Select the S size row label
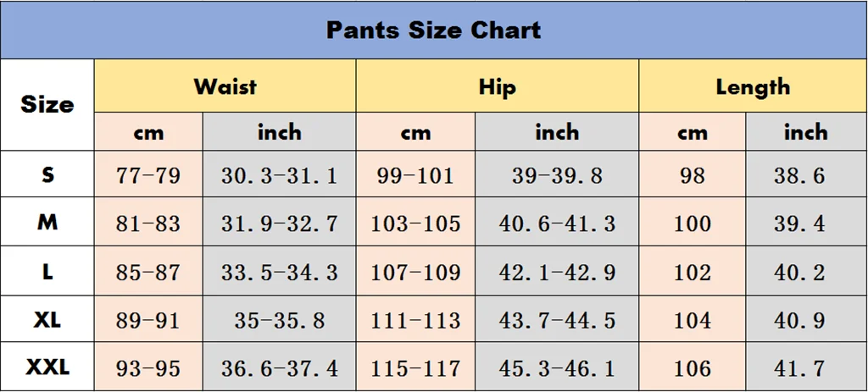The height and width of the screenshot is (392, 868). pyautogui.click(x=47, y=174)
